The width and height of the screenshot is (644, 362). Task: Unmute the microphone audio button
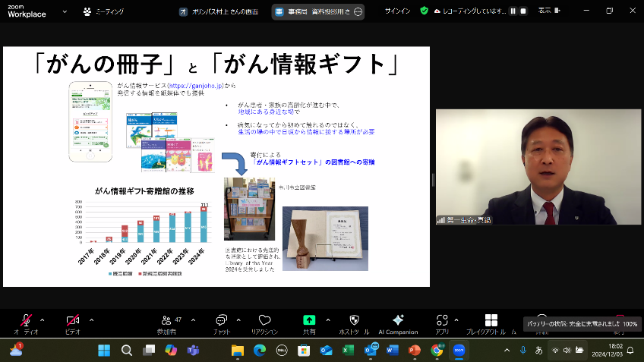click(26, 321)
